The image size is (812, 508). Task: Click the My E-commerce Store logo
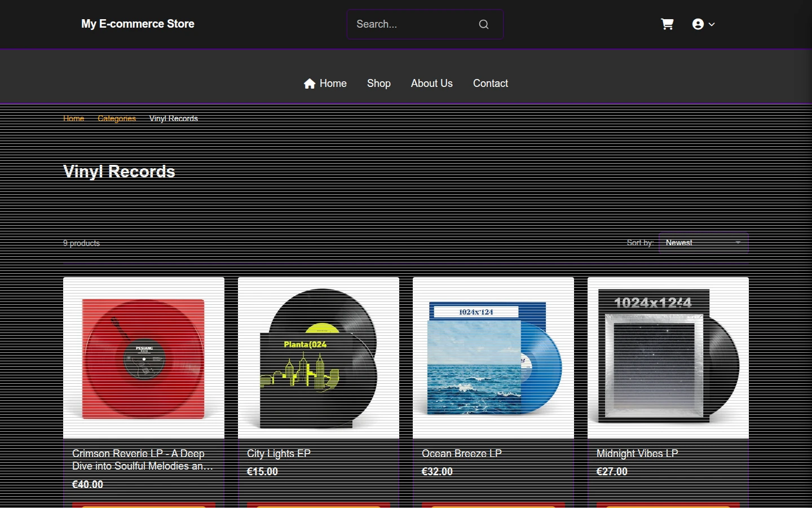click(x=138, y=24)
